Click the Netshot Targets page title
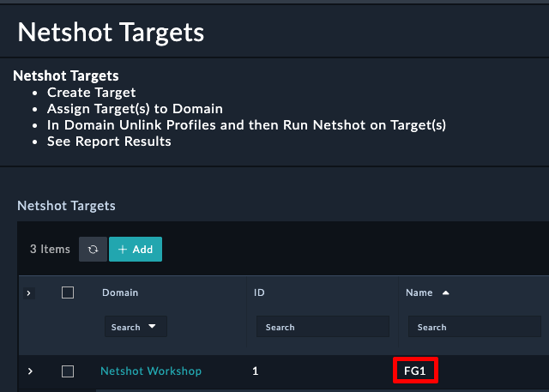549x392 pixels. click(111, 33)
